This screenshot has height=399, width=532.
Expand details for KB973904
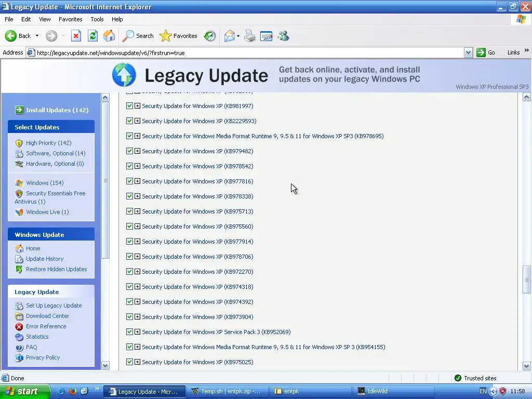137,316
